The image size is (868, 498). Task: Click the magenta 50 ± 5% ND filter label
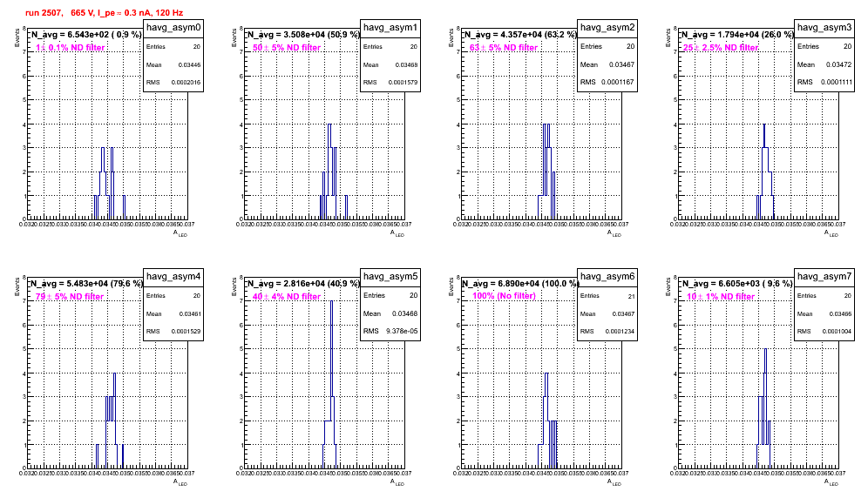[x=287, y=48]
